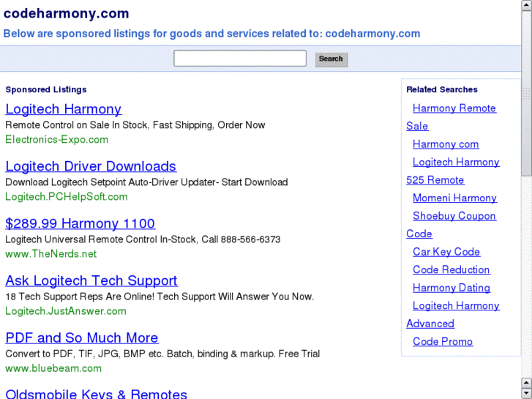Click the Related Searches heading
Viewport: 532px width, 399px height.
pyautogui.click(x=442, y=89)
